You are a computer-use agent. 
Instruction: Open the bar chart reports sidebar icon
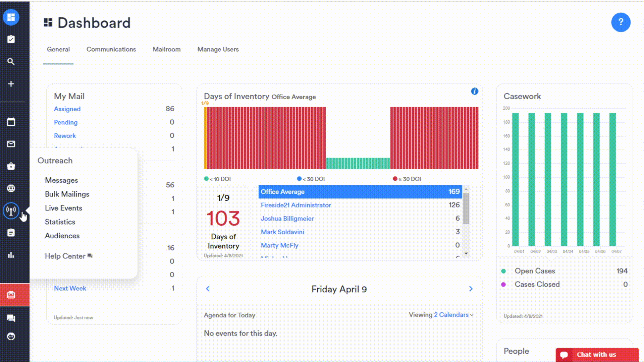click(x=11, y=255)
